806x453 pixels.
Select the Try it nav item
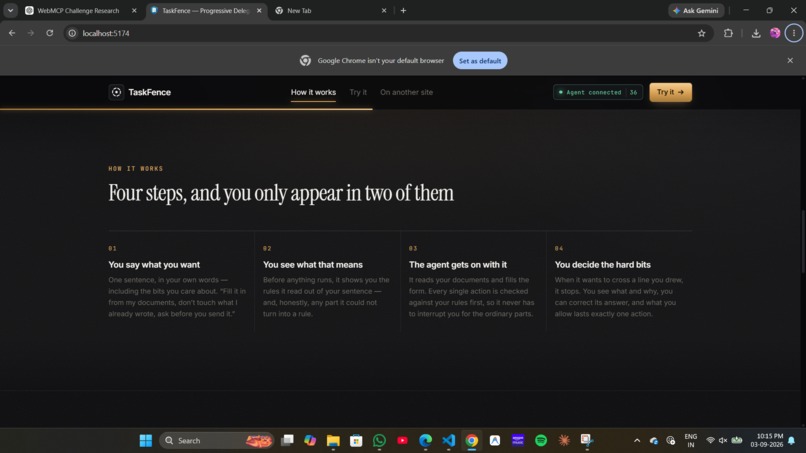[358, 92]
